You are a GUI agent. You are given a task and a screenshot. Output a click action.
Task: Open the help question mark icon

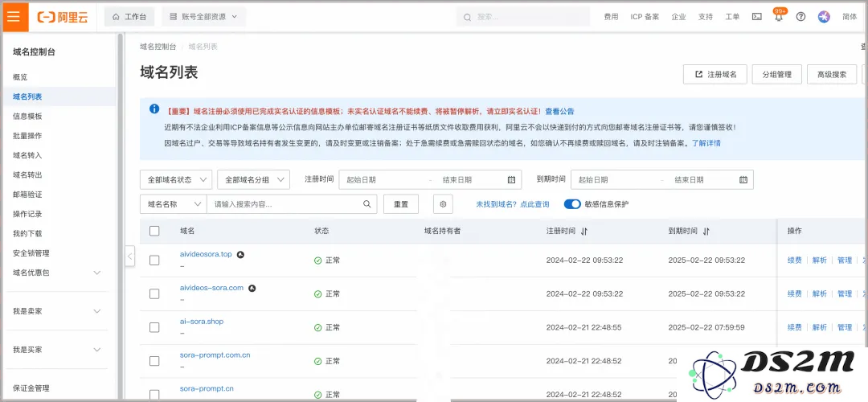[x=800, y=17]
